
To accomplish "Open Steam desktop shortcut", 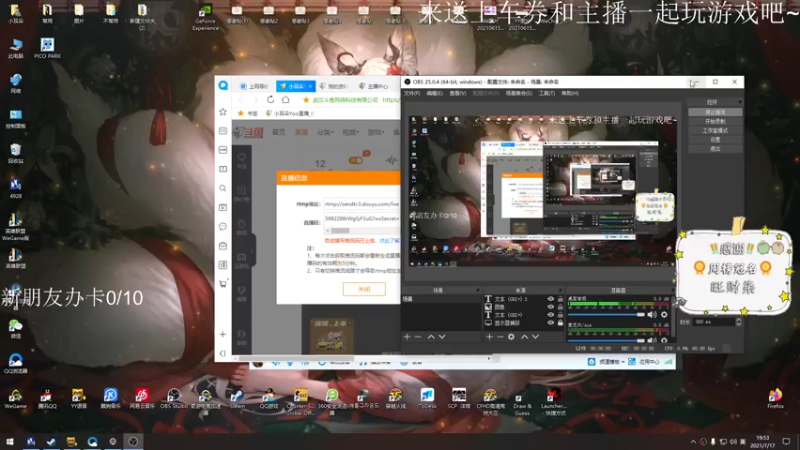I will click(x=237, y=399).
